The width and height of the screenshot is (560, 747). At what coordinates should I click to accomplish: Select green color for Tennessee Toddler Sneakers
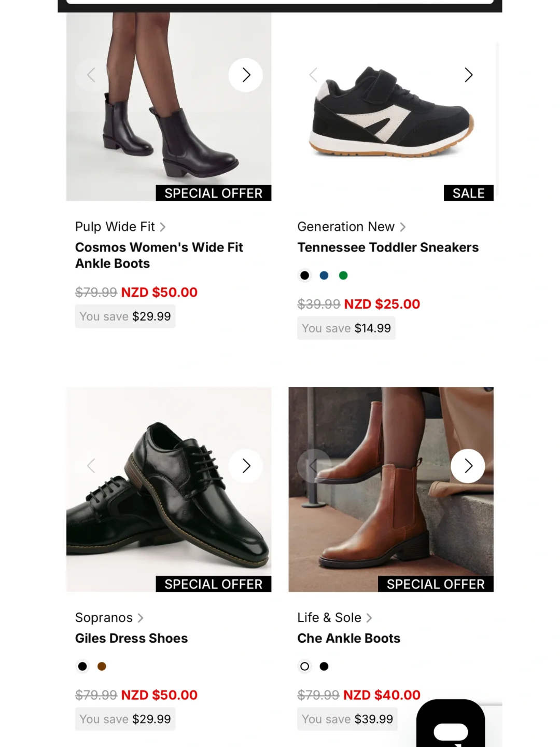(343, 275)
